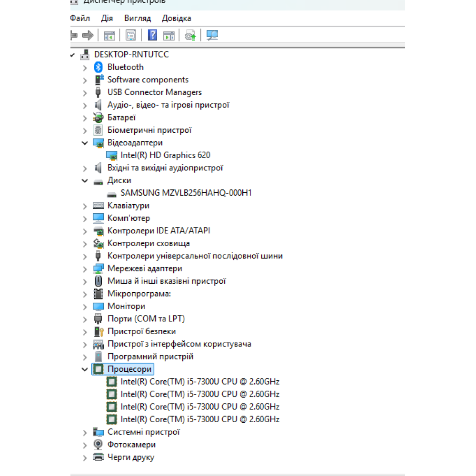
Task: Open the Файл menu
Action: point(80,18)
